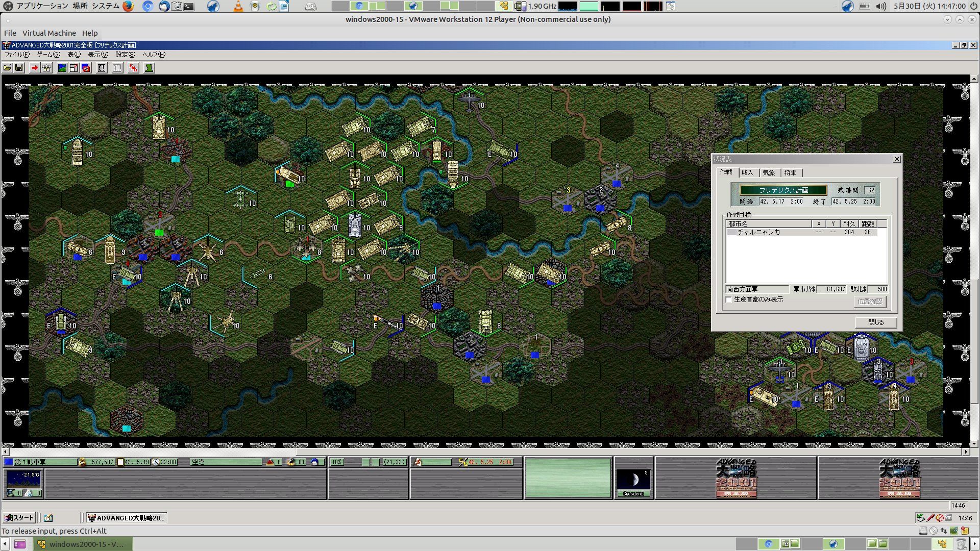Open the 設定(S) menu
This screenshot has width=980, height=551.
coord(125,55)
